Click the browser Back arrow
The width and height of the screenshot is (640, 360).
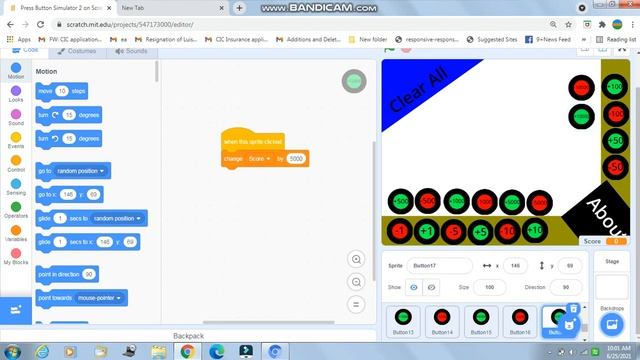(x=11, y=24)
